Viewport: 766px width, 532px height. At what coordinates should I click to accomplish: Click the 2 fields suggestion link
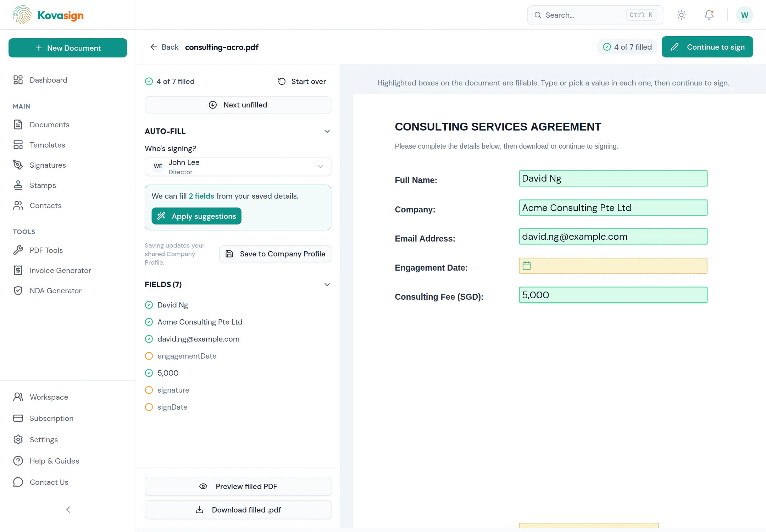[201, 196]
